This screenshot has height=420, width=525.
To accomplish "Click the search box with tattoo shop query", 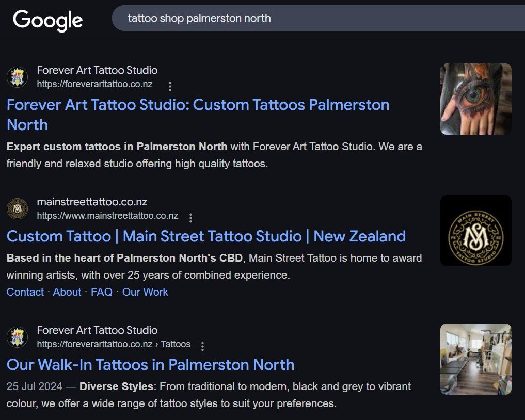I will [x=310, y=19].
